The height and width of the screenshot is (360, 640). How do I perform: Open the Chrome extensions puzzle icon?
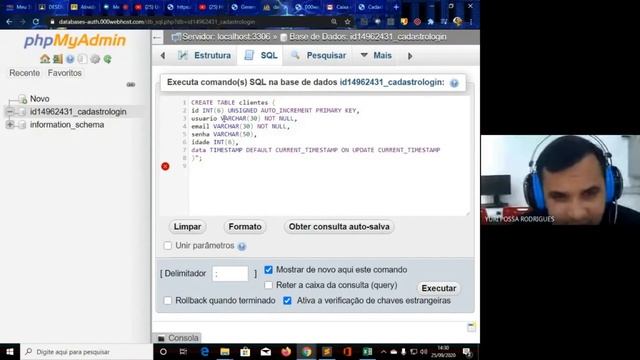pos(431,22)
